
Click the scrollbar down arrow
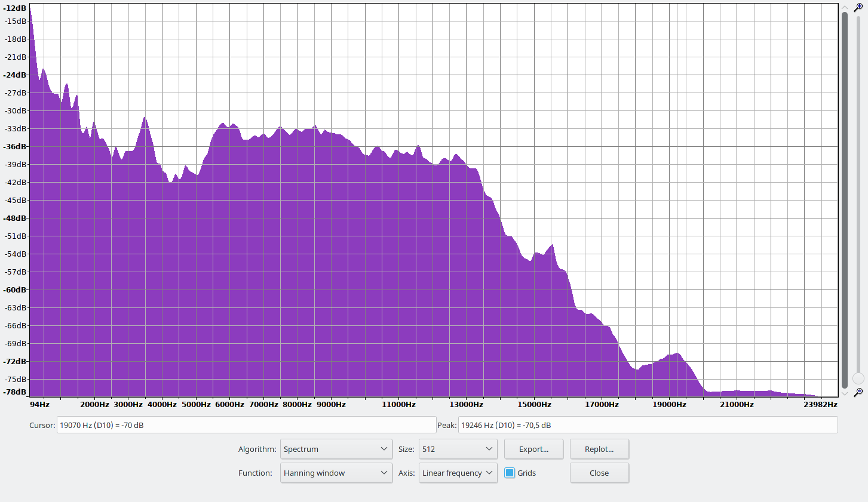pyautogui.click(x=845, y=393)
